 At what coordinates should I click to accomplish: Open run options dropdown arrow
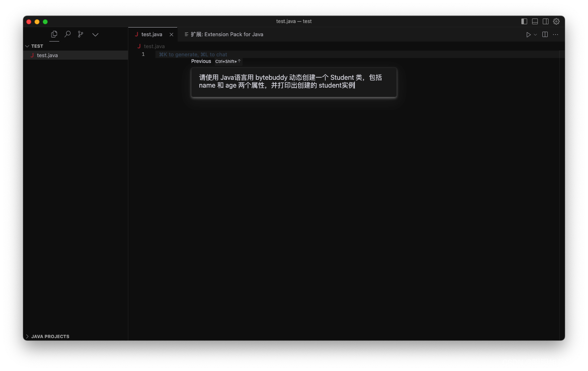(x=535, y=35)
